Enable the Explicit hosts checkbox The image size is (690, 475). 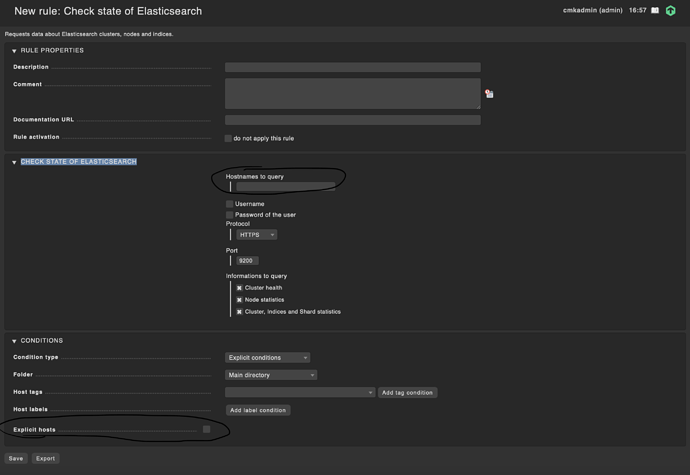tap(206, 429)
